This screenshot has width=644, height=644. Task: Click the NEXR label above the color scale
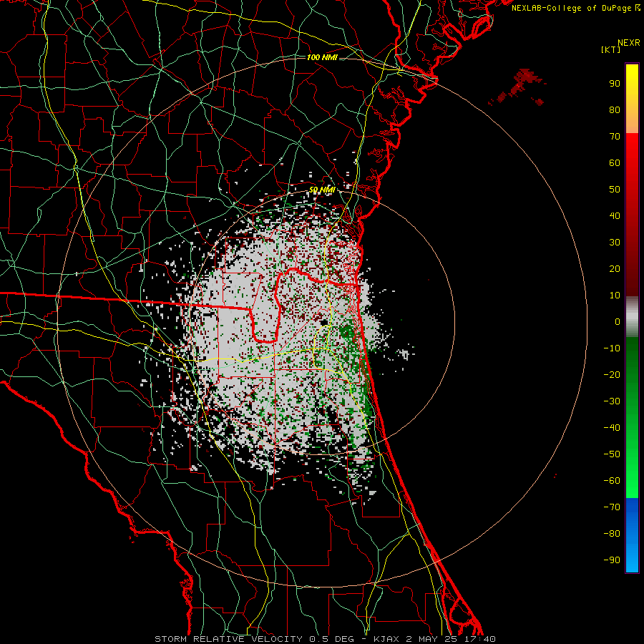click(x=628, y=43)
